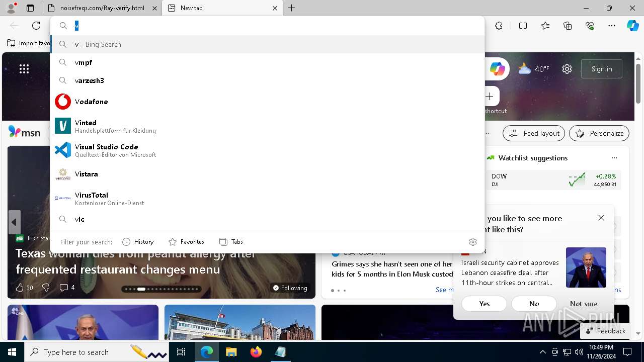Launch Firefox from taskbar

coord(256,352)
